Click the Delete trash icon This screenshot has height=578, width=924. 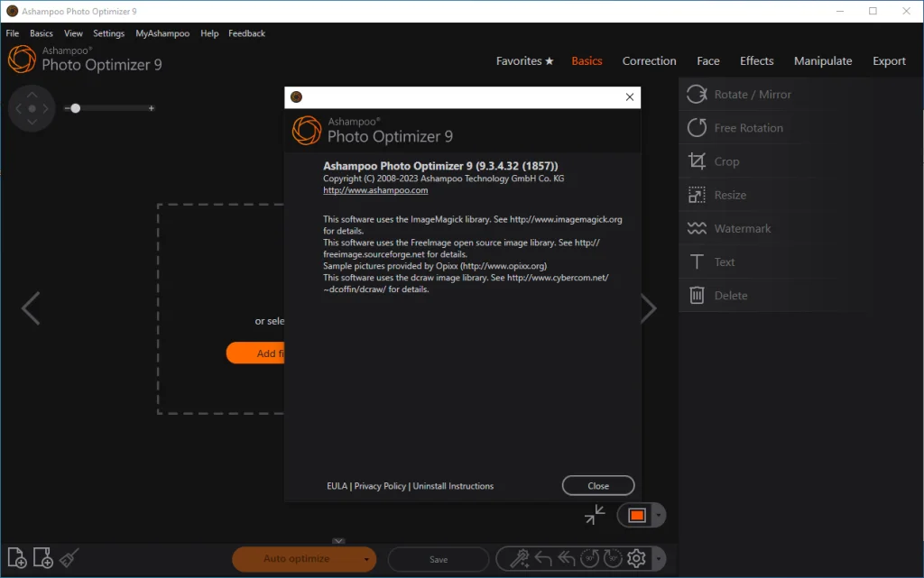(x=697, y=295)
